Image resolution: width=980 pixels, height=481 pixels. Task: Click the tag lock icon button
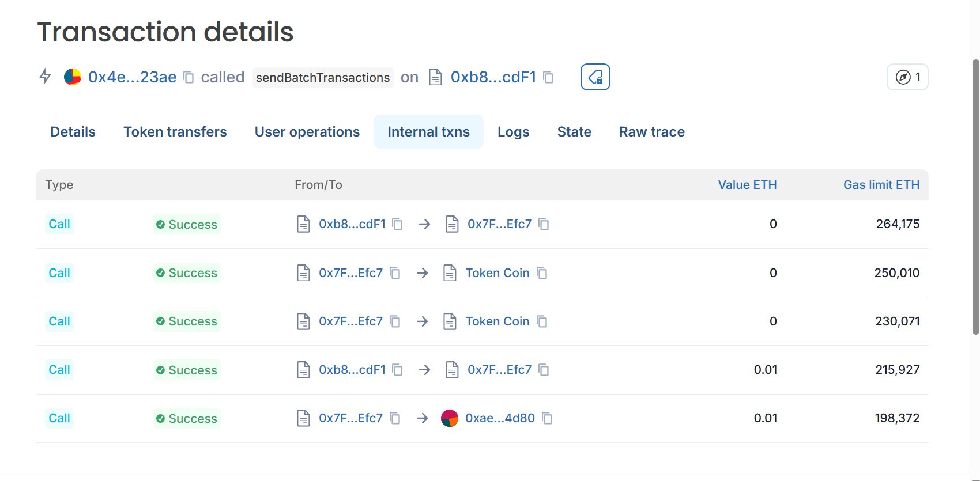coord(595,77)
